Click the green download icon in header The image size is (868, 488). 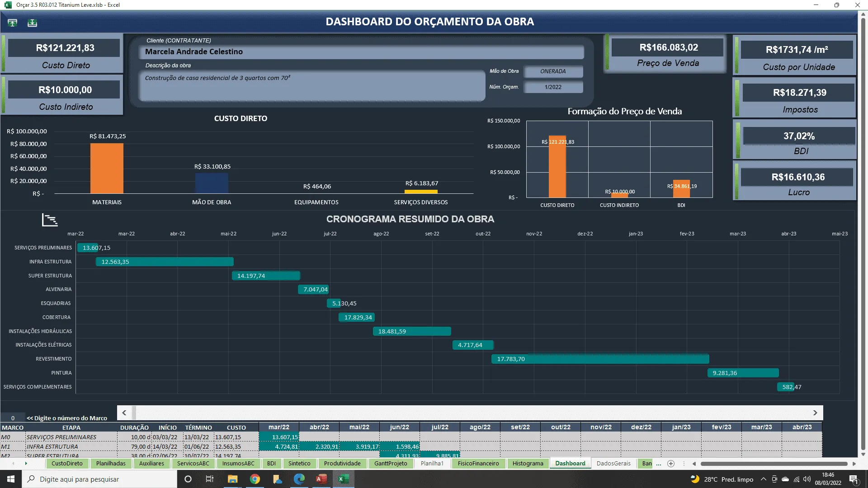(x=32, y=23)
